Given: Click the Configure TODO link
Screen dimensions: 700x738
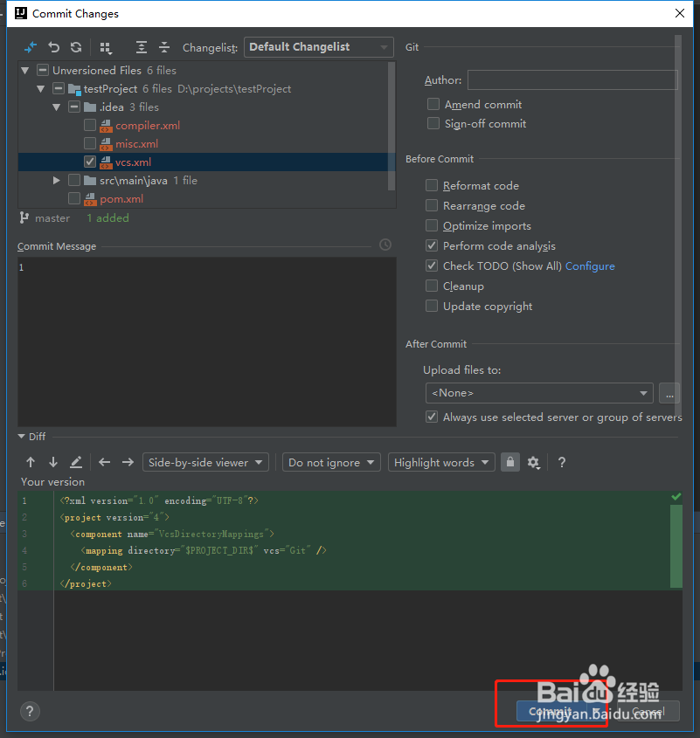Looking at the screenshot, I should coord(590,266).
